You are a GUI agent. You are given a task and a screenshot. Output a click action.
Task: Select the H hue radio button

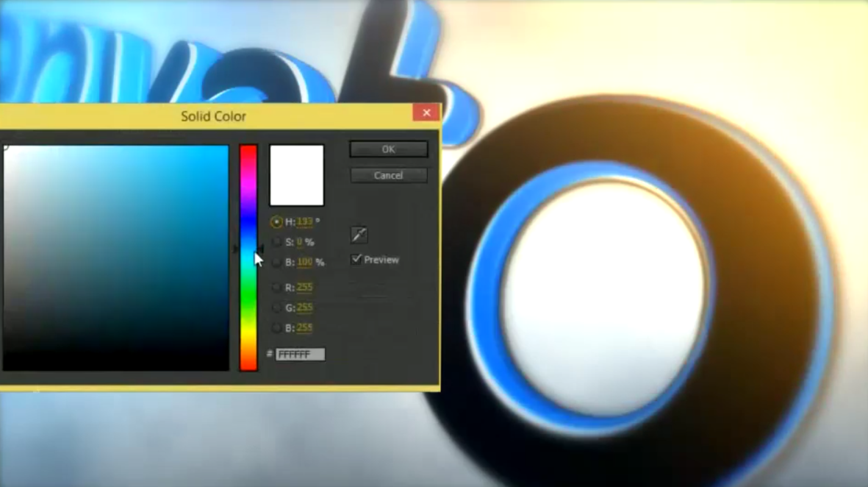pos(276,222)
